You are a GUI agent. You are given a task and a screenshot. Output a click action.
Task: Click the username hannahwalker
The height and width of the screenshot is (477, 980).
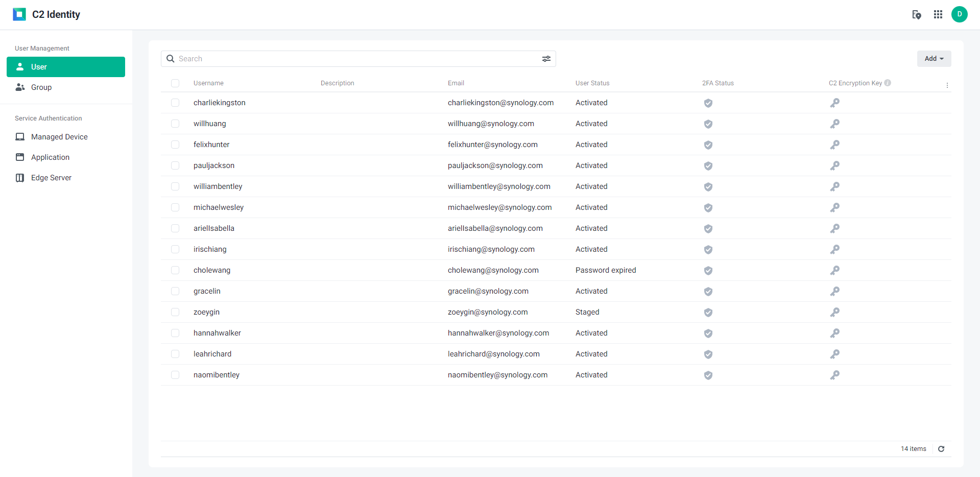[217, 333]
